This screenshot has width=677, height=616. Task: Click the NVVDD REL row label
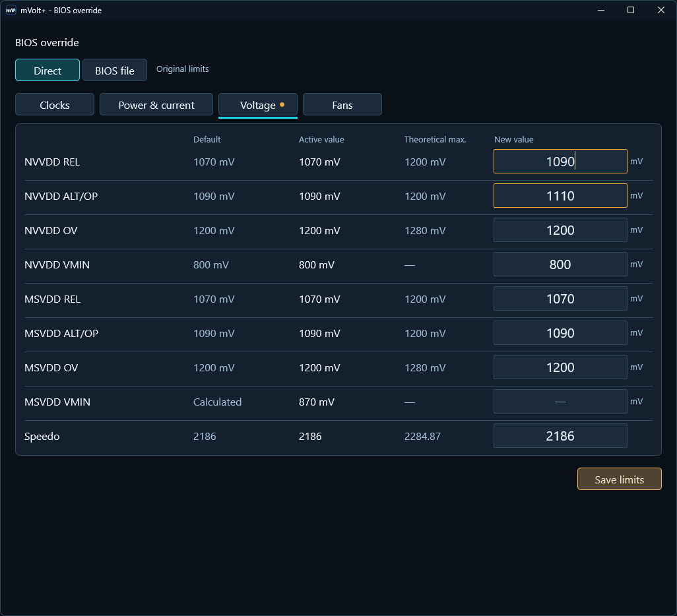pyautogui.click(x=52, y=162)
